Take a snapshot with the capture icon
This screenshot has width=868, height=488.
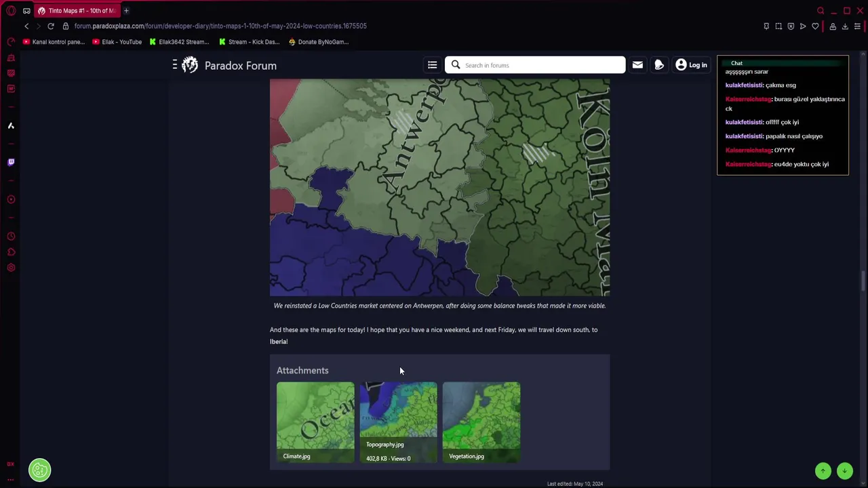(x=778, y=26)
